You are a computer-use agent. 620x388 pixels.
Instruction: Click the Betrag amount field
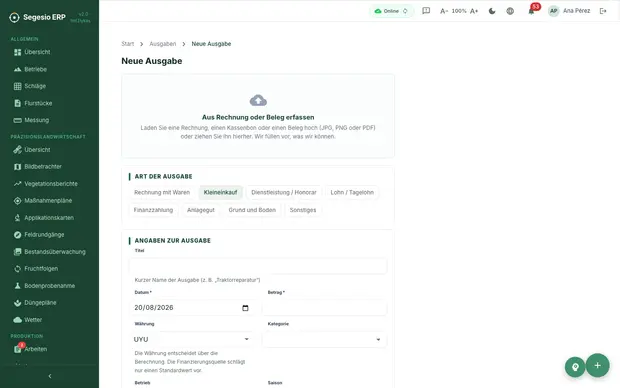pos(324,308)
